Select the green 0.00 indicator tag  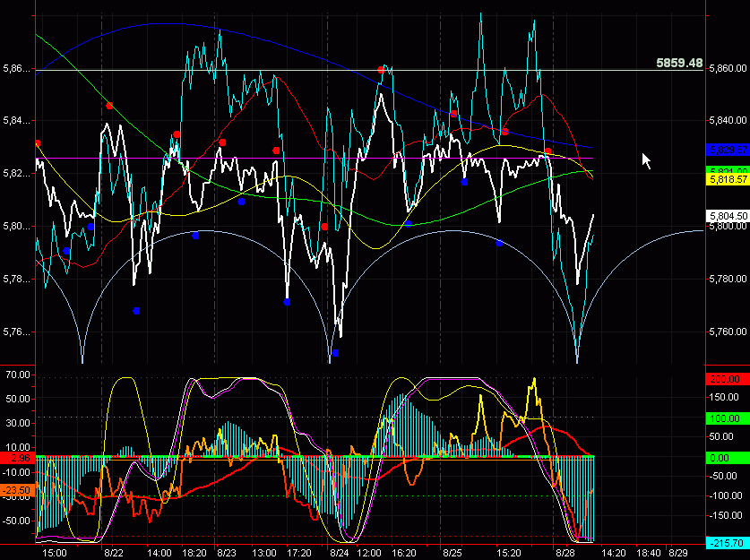click(728, 458)
